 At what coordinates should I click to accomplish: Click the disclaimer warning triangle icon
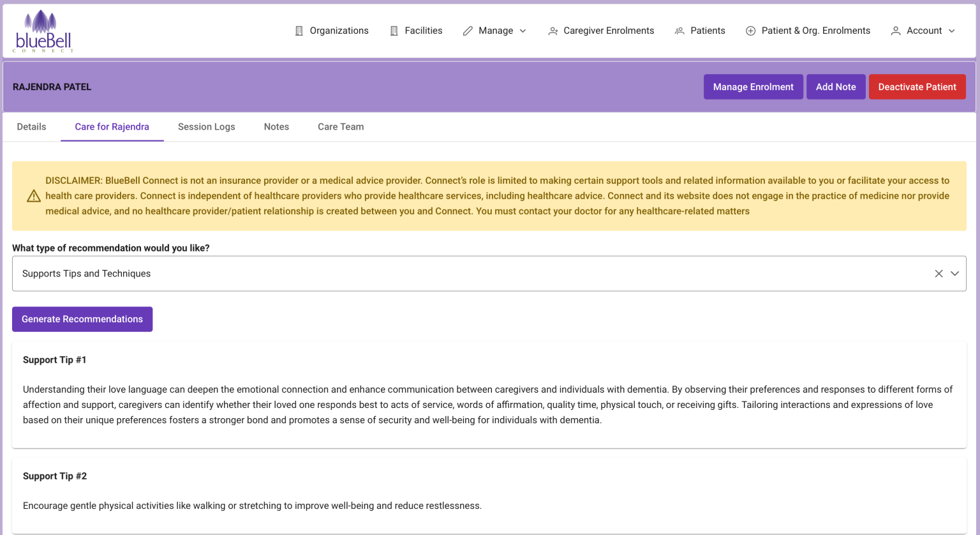34,196
